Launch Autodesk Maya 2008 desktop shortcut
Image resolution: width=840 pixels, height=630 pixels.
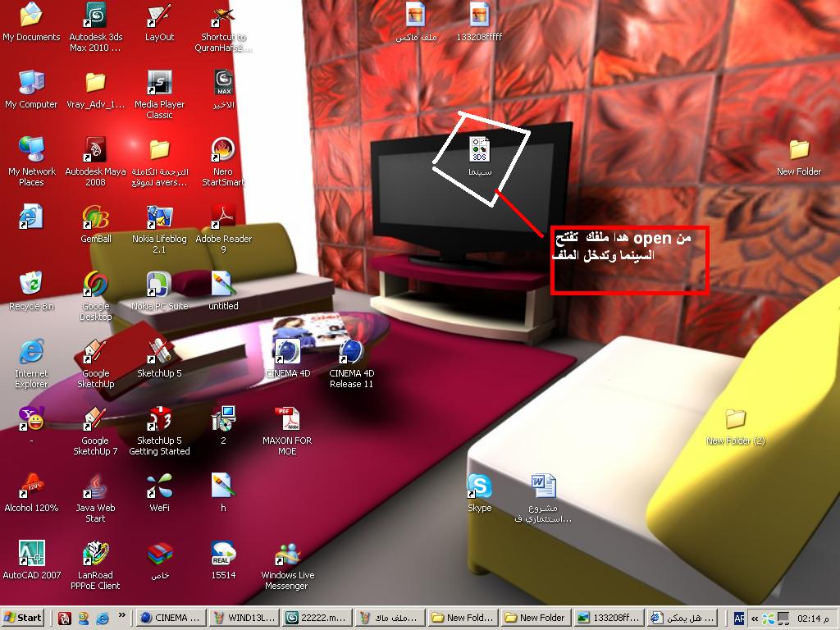(x=95, y=162)
